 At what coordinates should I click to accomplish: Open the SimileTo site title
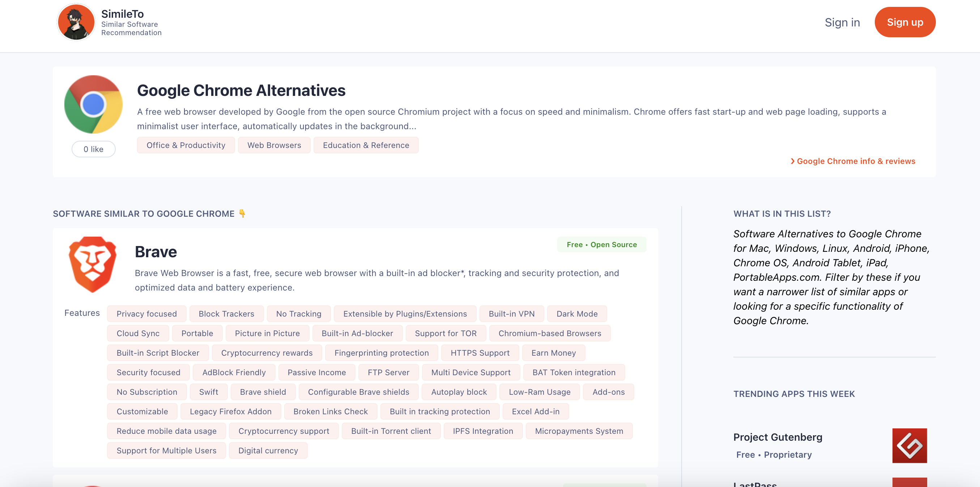[x=123, y=14]
